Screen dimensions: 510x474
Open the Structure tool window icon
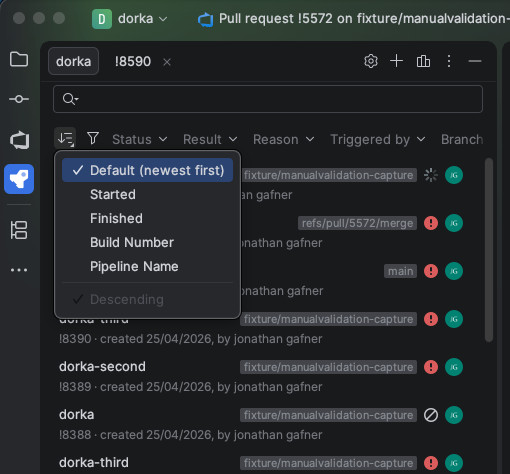tap(19, 230)
